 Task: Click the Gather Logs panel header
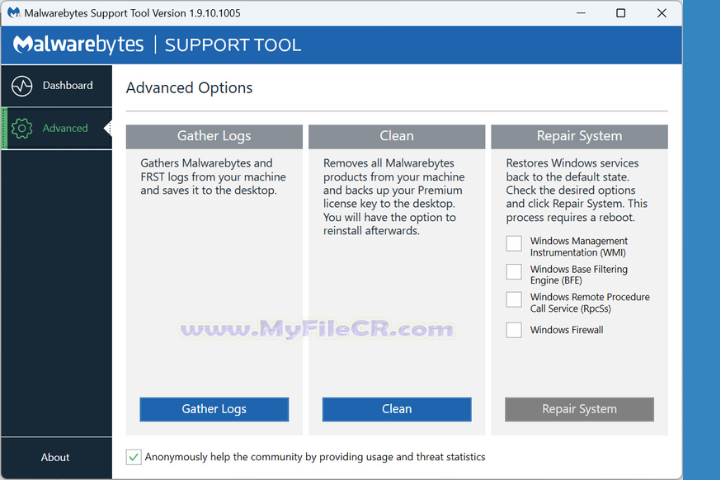click(x=214, y=136)
